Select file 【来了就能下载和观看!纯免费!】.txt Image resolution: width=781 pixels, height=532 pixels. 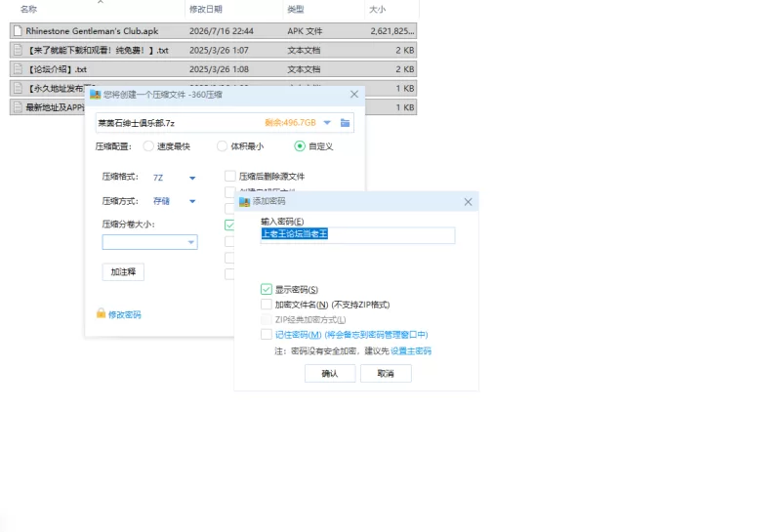tap(99, 50)
